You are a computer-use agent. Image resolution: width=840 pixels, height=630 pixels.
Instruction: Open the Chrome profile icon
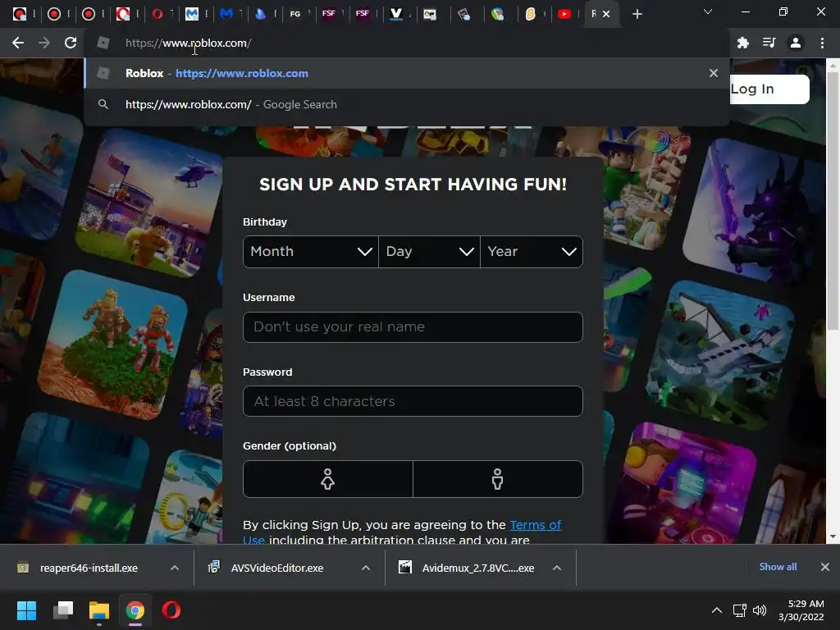(x=796, y=43)
